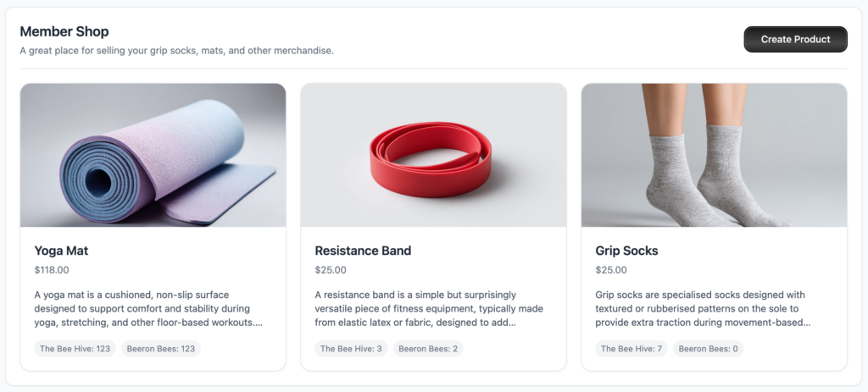The width and height of the screenshot is (868, 392).
Task: Select the Resistance Band product title
Action: click(x=363, y=251)
